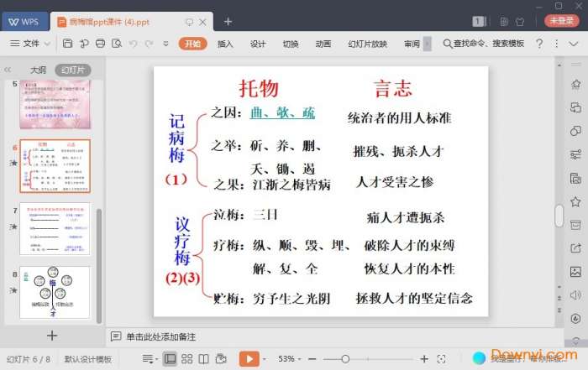
Task: Open a new tab with plus
Action: tap(228, 22)
